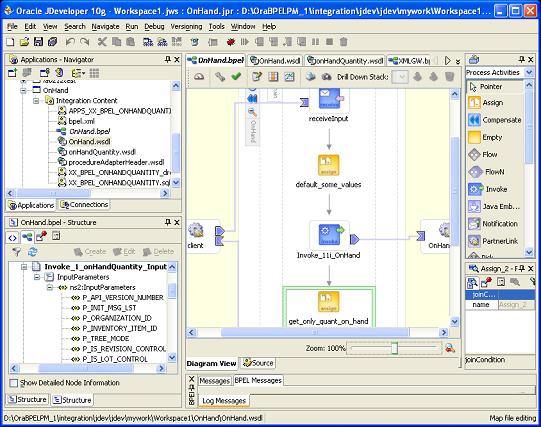Screen dimensions: 541x427
Task: Show the hidden editor tabs list
Action: tap(458, 61)
